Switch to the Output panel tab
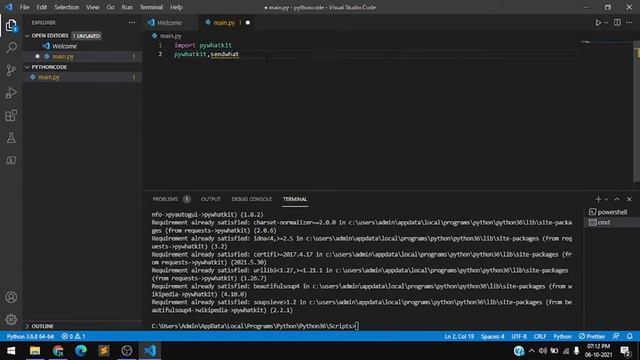 [211, 199]
